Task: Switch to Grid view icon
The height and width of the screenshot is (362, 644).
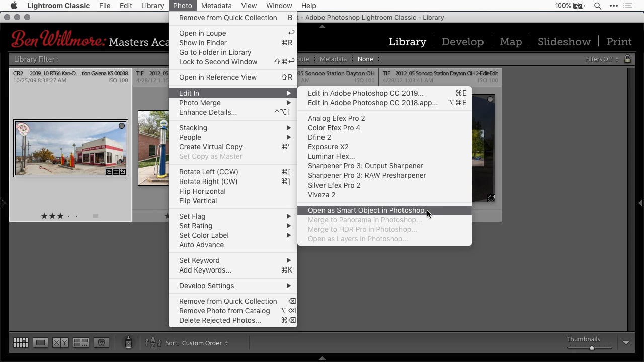Action: (21, 343)
